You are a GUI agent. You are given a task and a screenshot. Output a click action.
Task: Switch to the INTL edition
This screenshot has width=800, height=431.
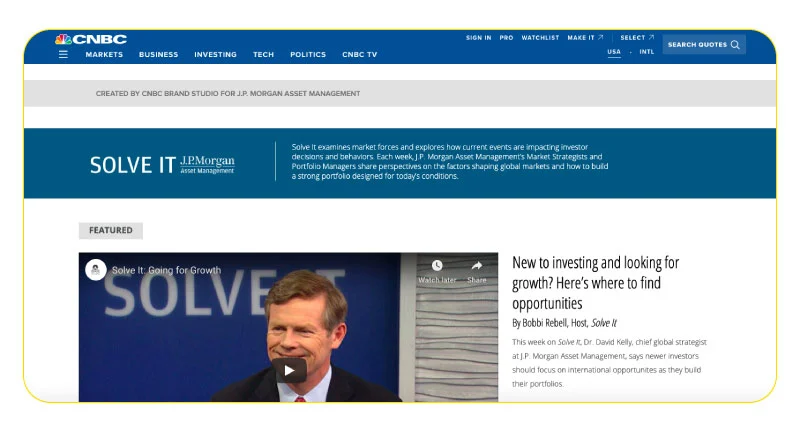(x=646, y=52)
